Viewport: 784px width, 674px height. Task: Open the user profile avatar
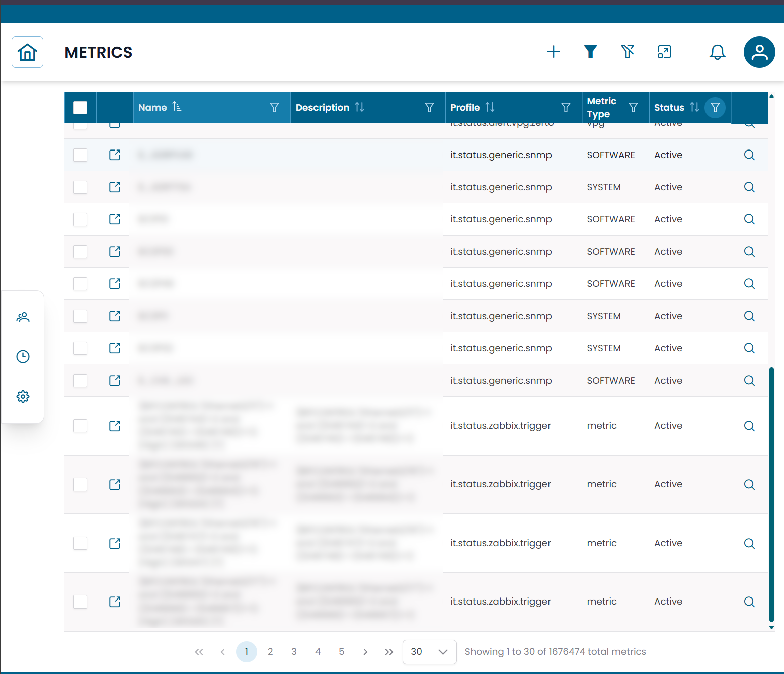759,52
